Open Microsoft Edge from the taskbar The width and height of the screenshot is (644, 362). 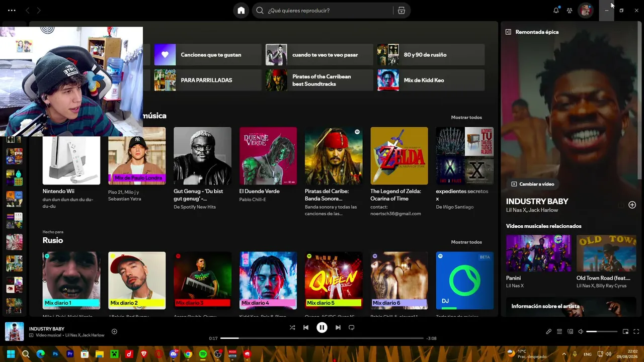(41, 354)
